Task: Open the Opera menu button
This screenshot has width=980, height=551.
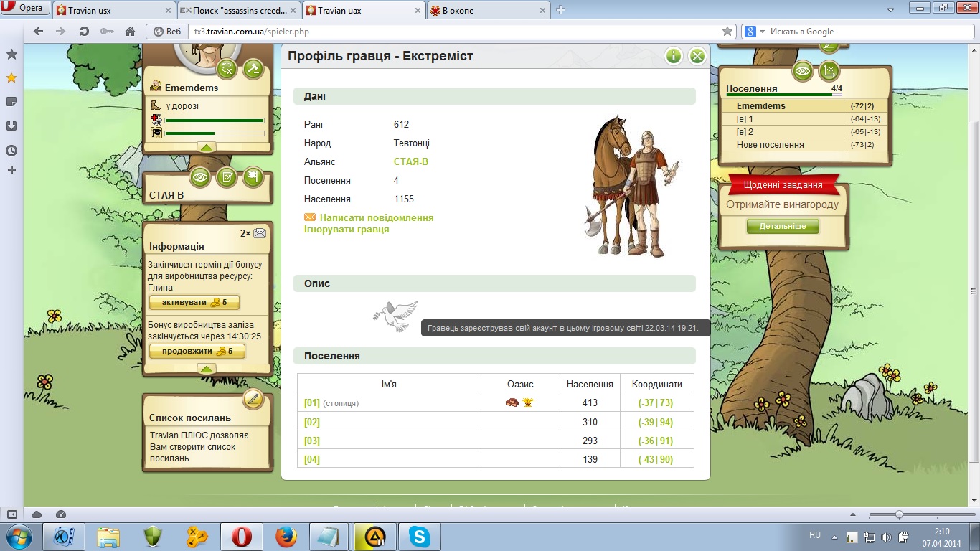Action: point(24,9)
